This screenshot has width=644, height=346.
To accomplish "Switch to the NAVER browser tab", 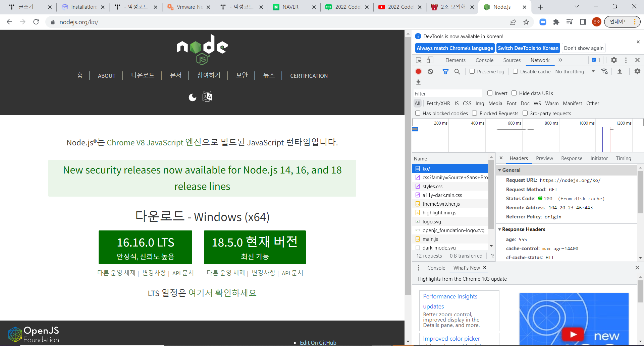I will [294, 7].
